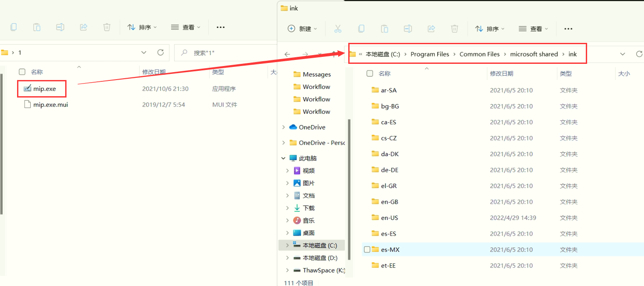
Task: Open the 查看 (View) menu in left window
Action: tap(186, 27)
